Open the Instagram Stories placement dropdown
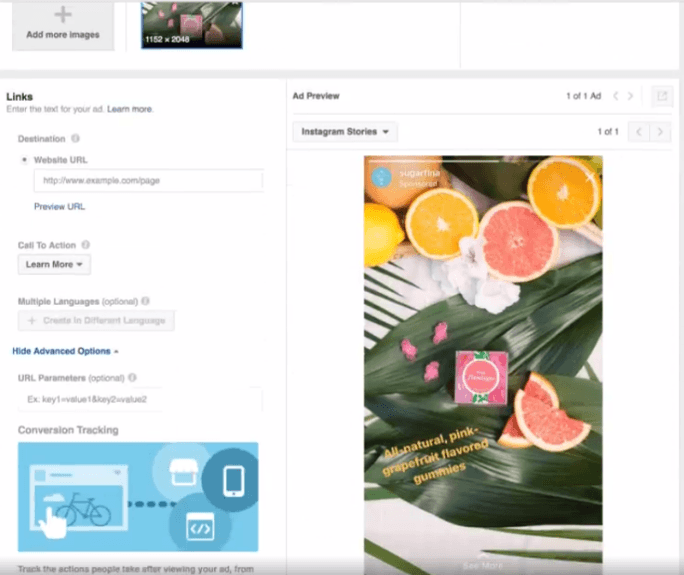Viewport: 684px width, 575px height. [345, 132]
